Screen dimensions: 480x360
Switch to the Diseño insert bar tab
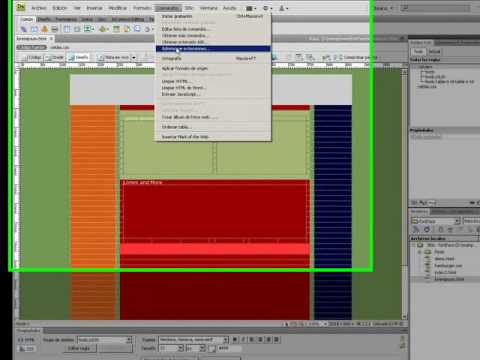click(44, 19)
